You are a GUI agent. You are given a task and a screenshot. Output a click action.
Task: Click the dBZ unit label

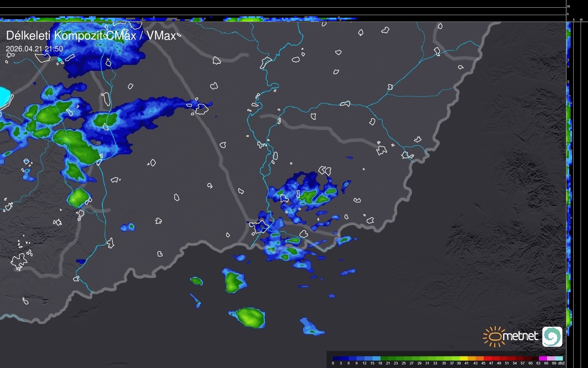pos(561,363)
